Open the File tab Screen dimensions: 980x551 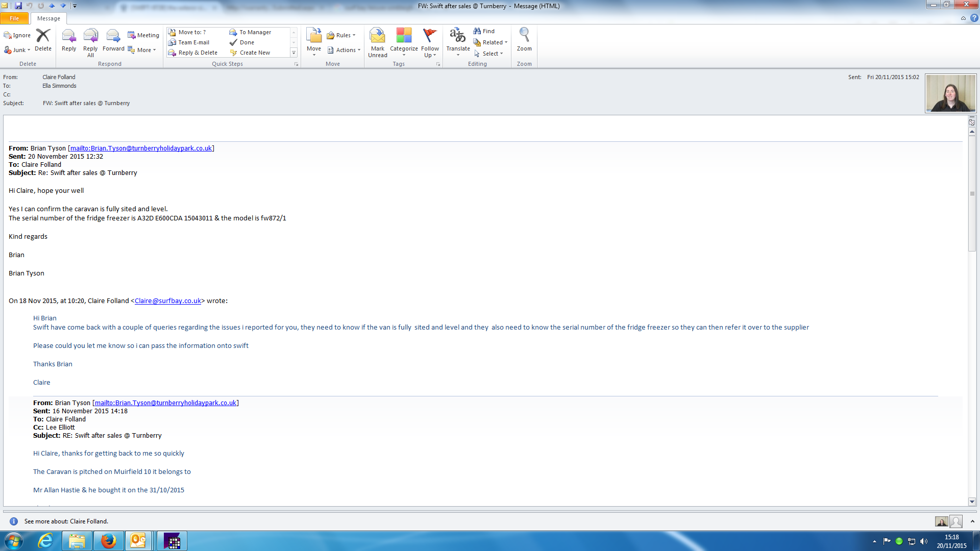[14, 18]
